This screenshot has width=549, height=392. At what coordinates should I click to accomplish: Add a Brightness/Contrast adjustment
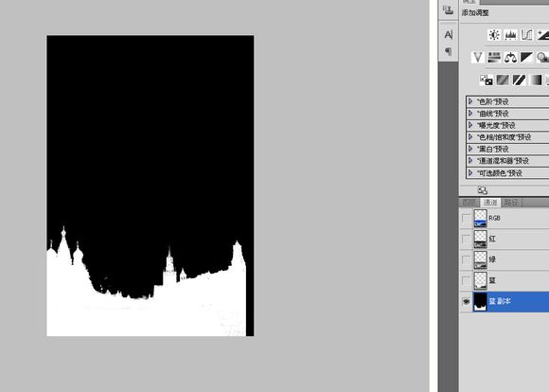click(494, 35)
